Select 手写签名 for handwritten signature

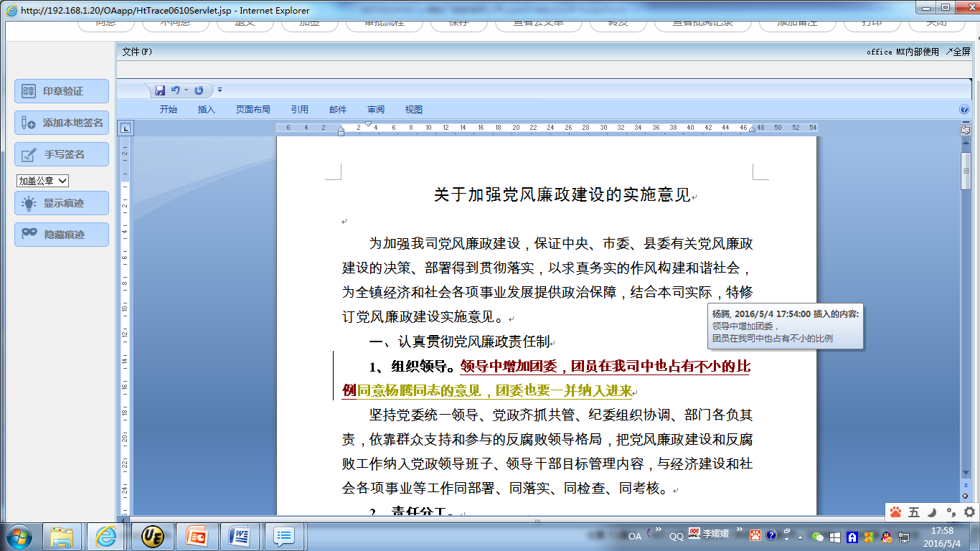click(61, 154)
